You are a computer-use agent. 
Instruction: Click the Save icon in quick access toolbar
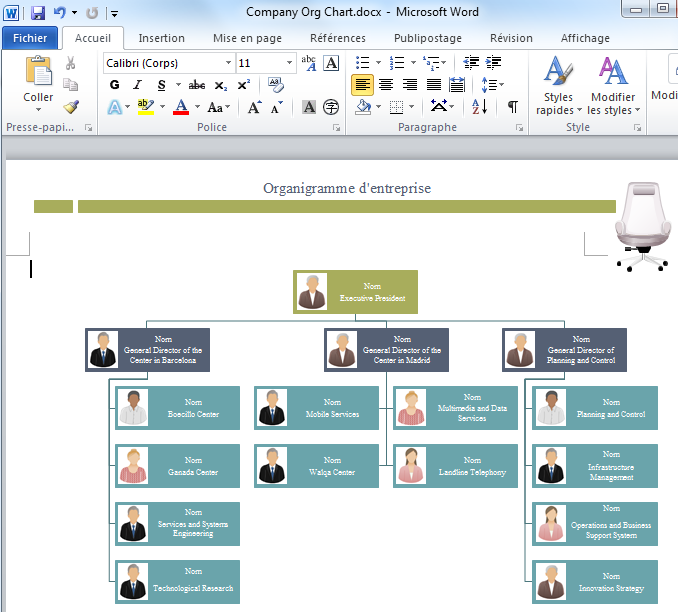coord(38,13)
